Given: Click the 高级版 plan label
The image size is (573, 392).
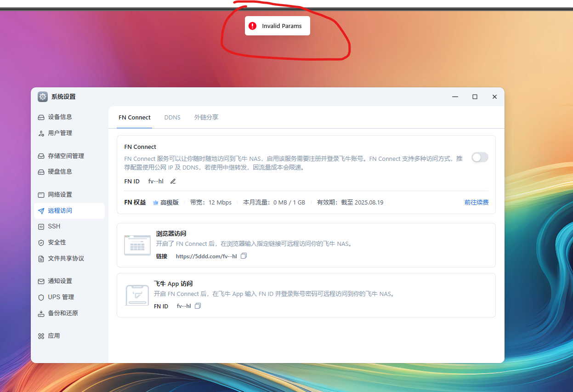Looking at the screenshot, I should [x=170, y=203].
